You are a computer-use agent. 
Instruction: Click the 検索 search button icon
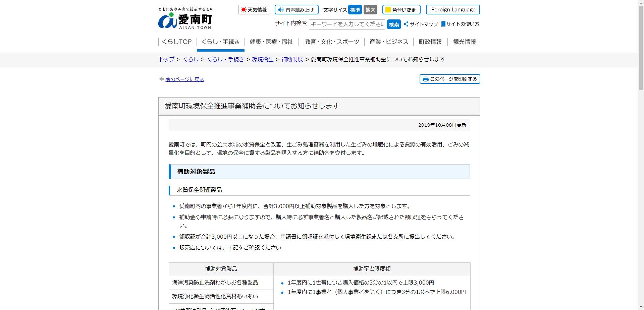click(x=394, y=24)
